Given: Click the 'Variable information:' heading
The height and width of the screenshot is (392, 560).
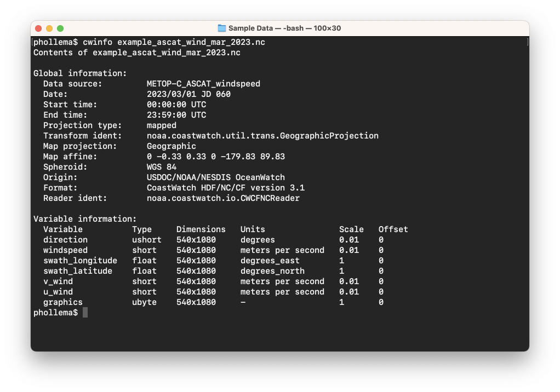Looking at the screenshot, I should [85, 219].
